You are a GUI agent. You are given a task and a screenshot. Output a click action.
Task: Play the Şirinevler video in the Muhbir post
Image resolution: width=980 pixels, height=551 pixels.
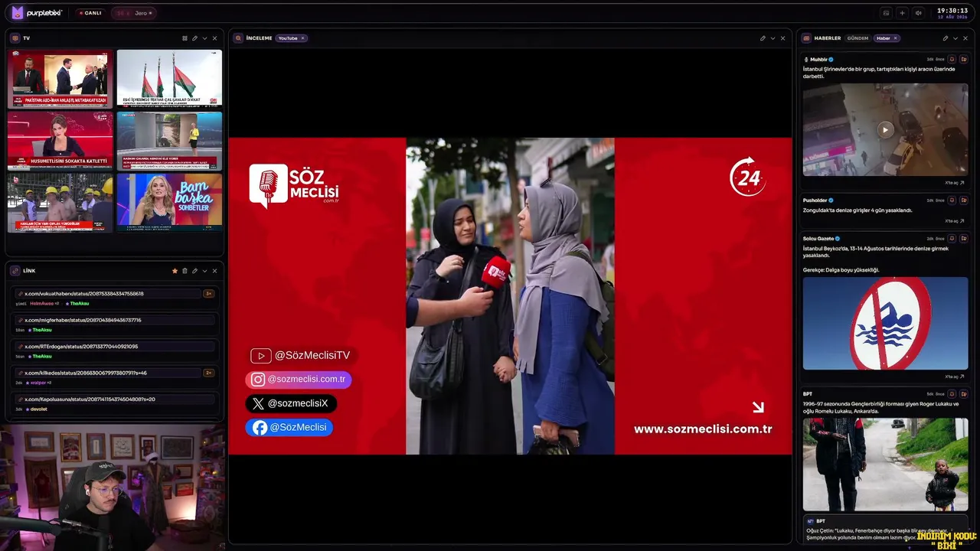coord(885,130)
